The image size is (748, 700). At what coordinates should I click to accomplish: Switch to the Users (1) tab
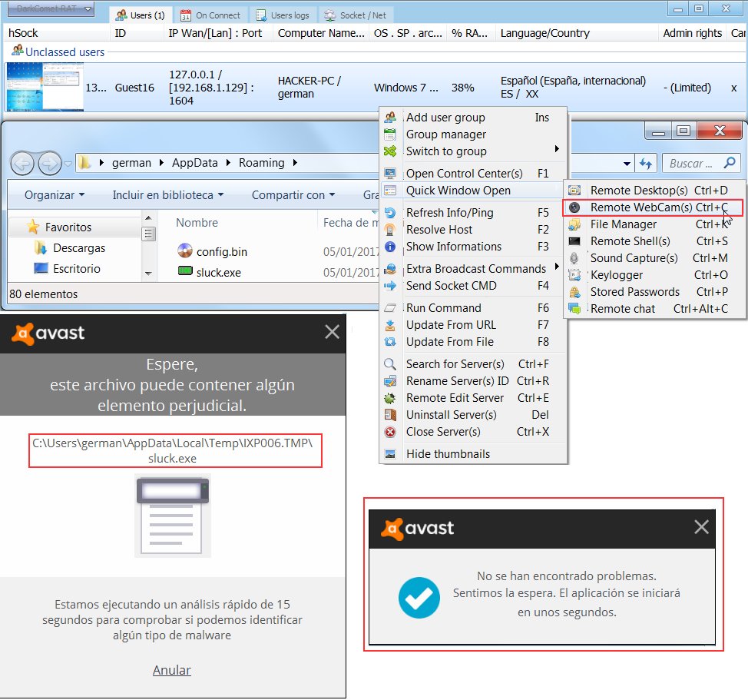point(140,15)
